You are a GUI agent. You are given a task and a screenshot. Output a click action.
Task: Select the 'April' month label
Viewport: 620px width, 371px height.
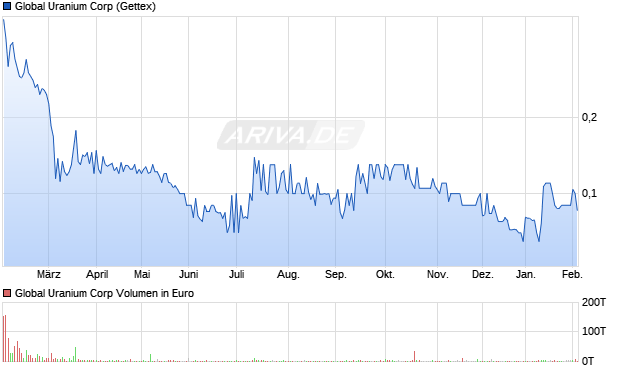tap(97, 274)
